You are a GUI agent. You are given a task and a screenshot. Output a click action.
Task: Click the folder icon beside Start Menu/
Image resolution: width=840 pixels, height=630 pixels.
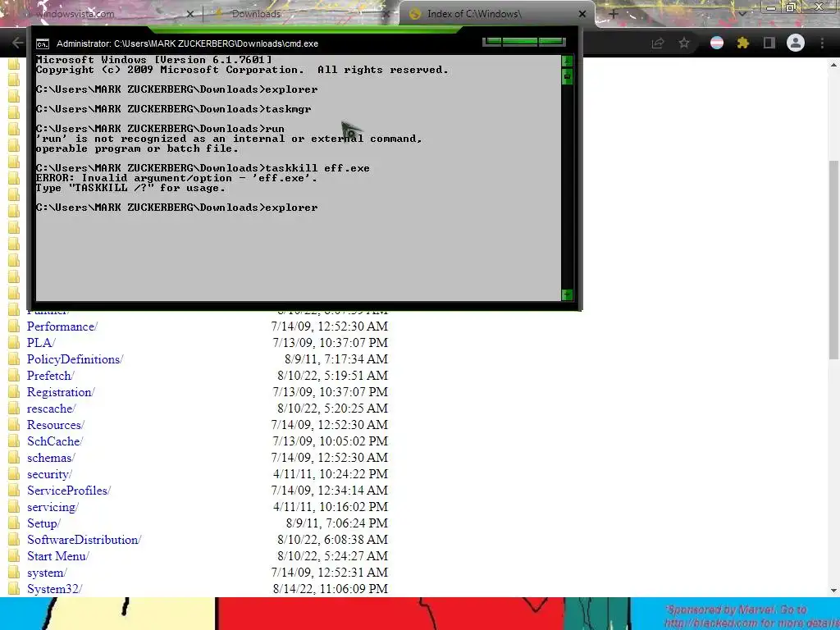pos(14,556)
